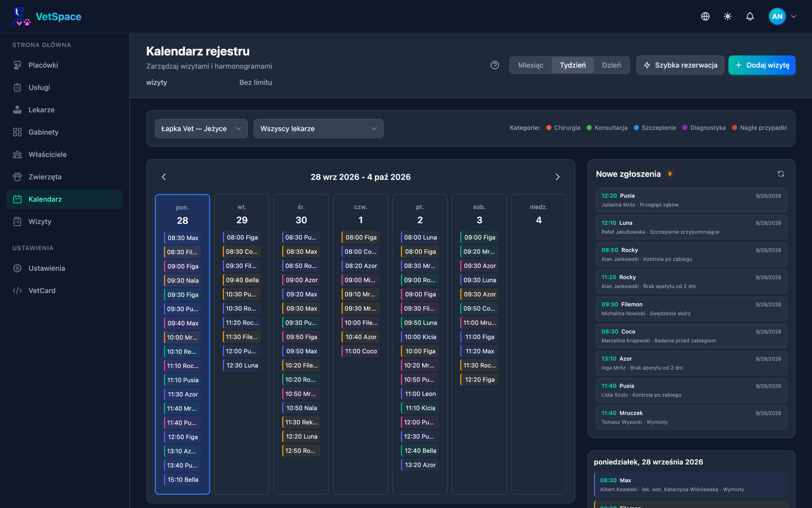Open 08:30 Max visit by Albert Kowalski
This screenshot has width=812, height=508.
[x=691, y=485]
